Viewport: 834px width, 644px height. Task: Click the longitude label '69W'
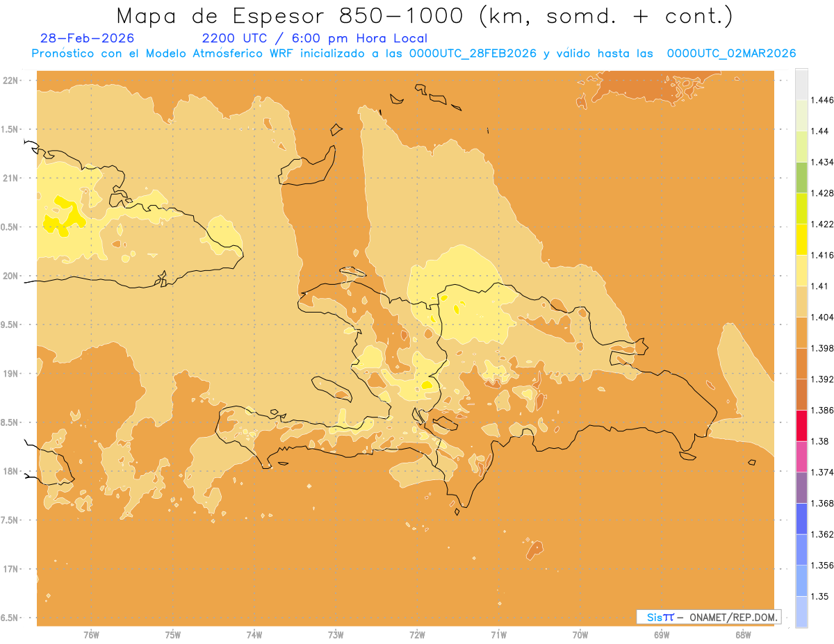click(x=662, y=635)
